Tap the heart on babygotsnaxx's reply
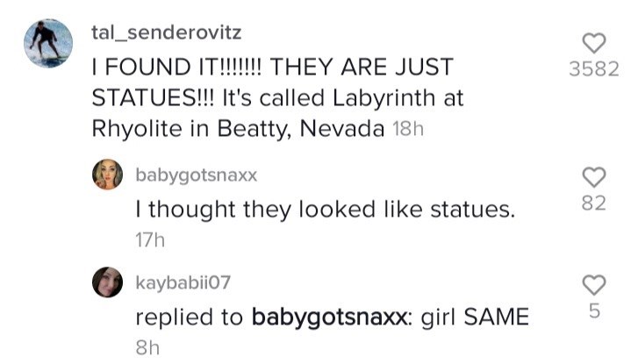The width and height of the screenshot is (631, 364). [594, 177]
